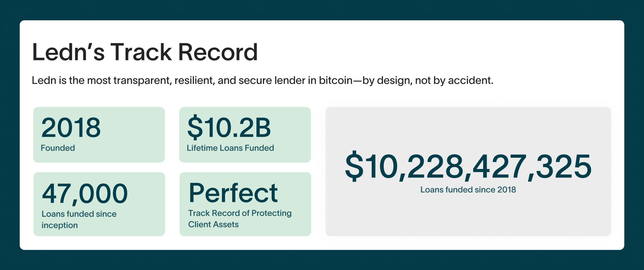Select "Loans funded since inception" caption

(79, 219)
